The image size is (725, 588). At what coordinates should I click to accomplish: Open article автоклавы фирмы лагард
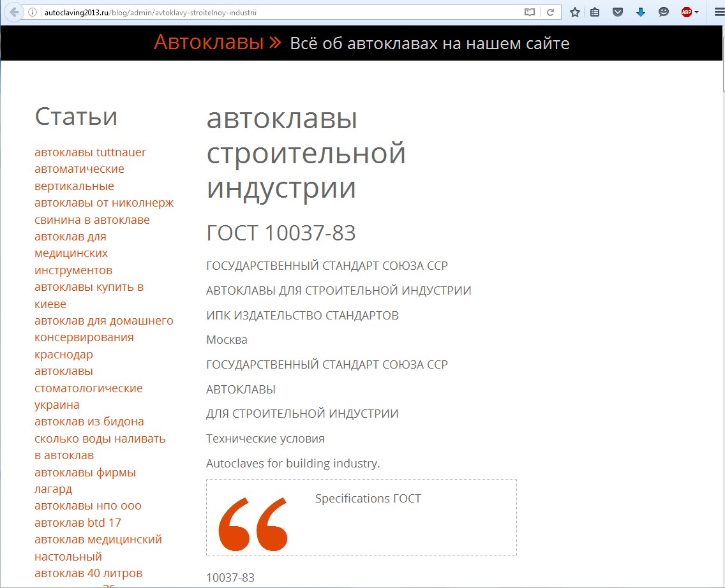[85, 480]
